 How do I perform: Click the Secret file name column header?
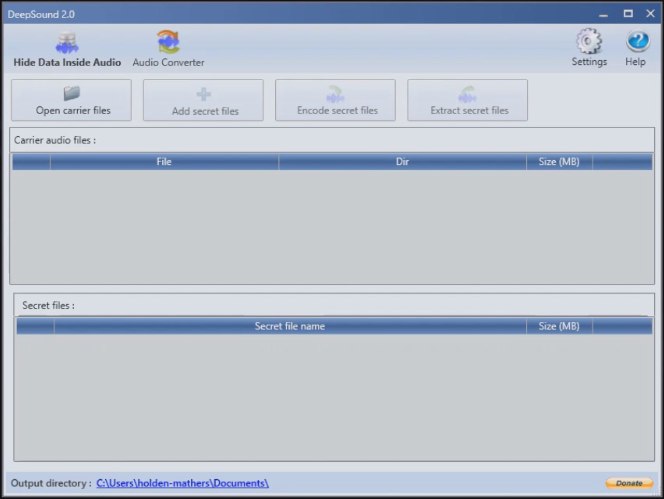[289, 326]
